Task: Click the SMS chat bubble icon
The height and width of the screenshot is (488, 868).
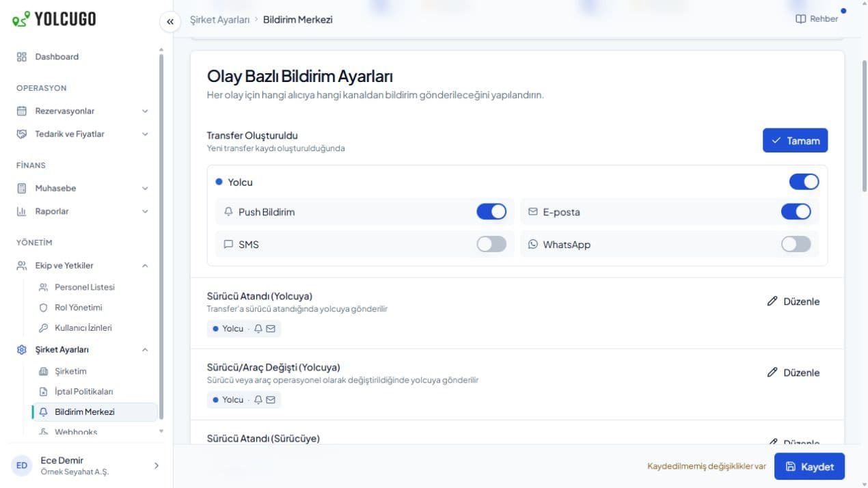Action: (x=229, y=244)
